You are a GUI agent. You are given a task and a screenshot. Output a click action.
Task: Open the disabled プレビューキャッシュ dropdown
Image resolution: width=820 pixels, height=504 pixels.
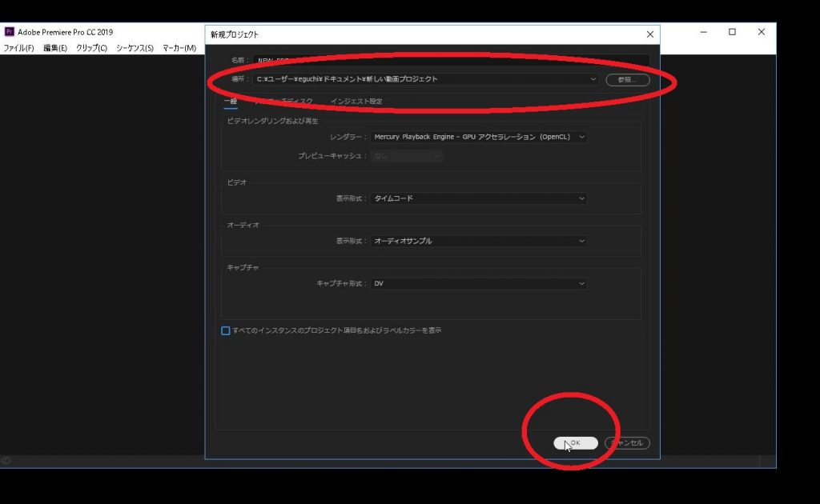click(407, 156)
